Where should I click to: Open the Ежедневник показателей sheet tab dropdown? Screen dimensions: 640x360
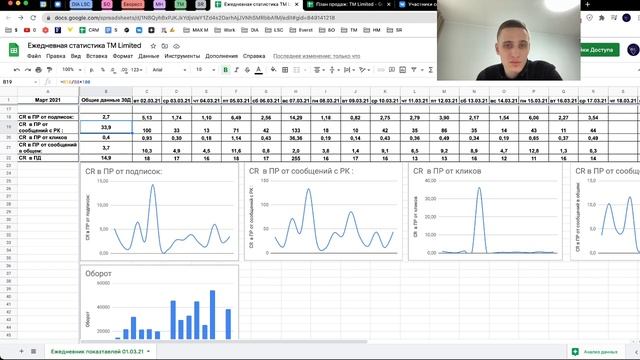(148, 351)
